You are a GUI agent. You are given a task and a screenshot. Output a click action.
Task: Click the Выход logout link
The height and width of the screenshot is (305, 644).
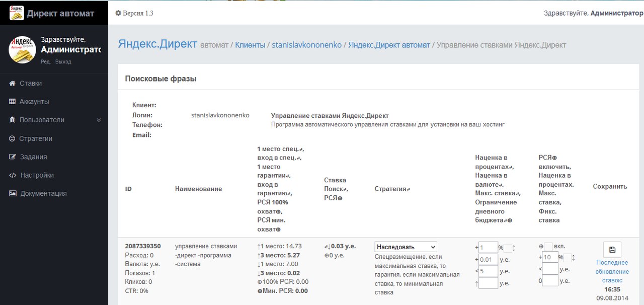pyautogui.click(x=63, y=62)
